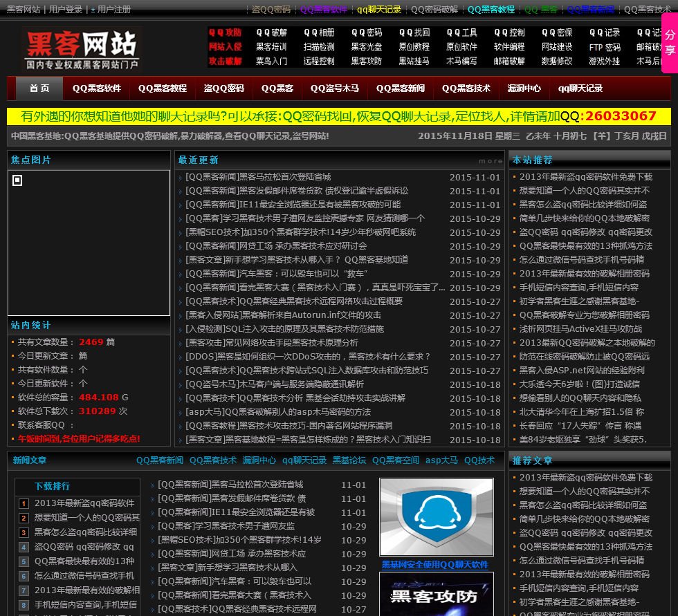This screenshot has height=616, width=678.
Task: Click the rank 8 badge in 下载排行
Action: pos(24,605)
